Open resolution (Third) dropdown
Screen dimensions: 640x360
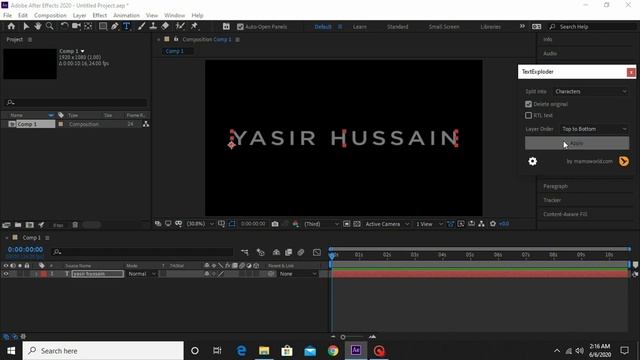click(x=321, y=224)
